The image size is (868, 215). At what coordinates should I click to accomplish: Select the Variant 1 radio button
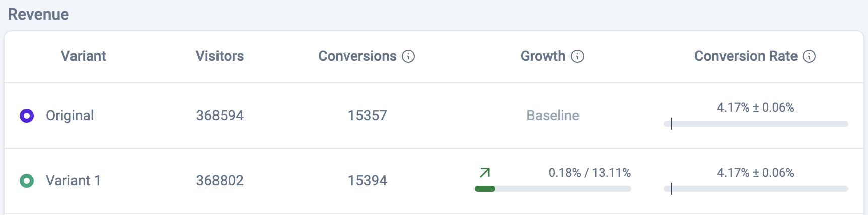(x=27, y=181)
